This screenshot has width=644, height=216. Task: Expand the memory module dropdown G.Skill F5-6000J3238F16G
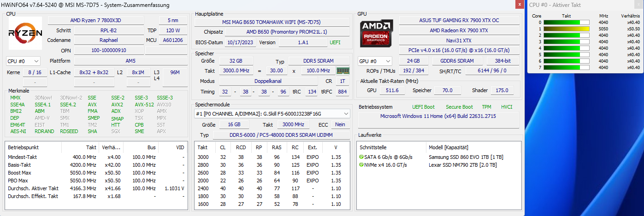coord(272,113)
